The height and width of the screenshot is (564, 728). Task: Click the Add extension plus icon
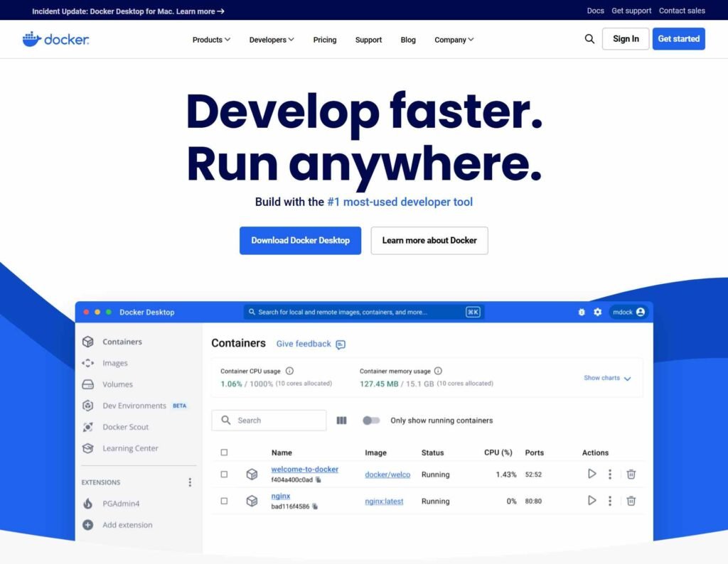pos(87,525)
